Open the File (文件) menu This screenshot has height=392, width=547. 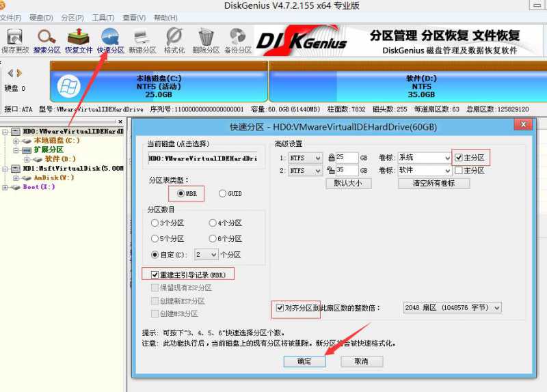pyautogui.click(x=11, y=18)
